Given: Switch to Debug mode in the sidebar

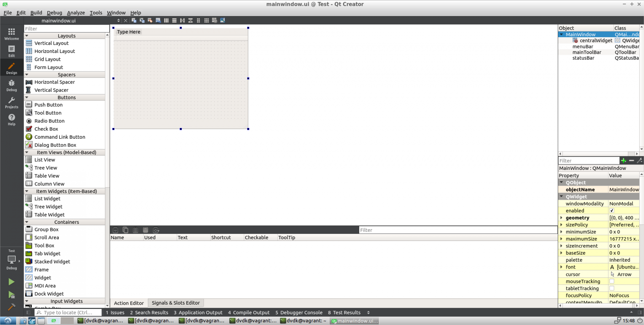Looking at the screenshot, I should pyautogui.click(x=11, y=85).
